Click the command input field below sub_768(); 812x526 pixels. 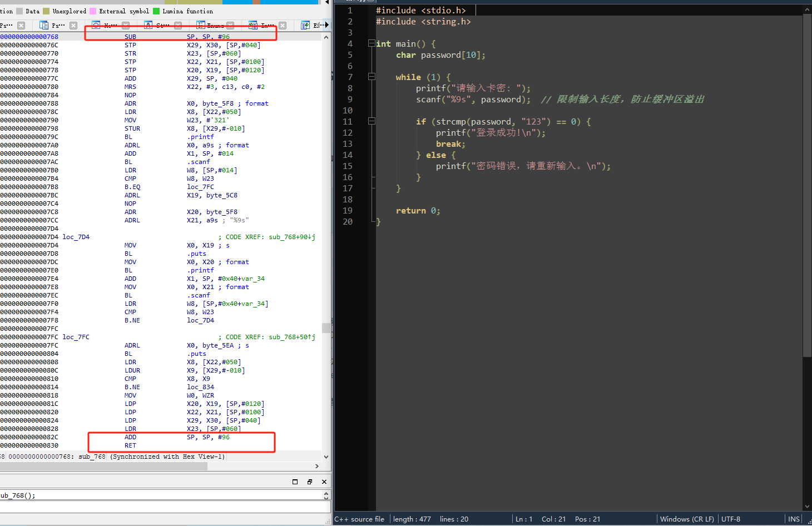(x=165, y=507)
